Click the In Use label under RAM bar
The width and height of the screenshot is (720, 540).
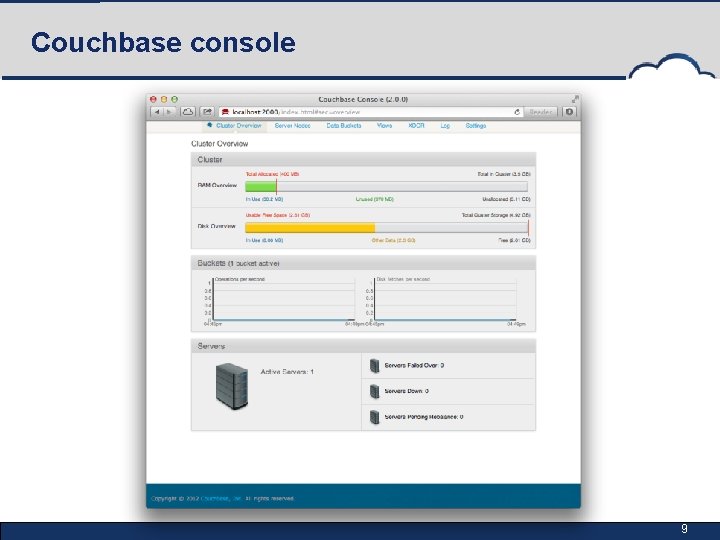click(264, 199)
